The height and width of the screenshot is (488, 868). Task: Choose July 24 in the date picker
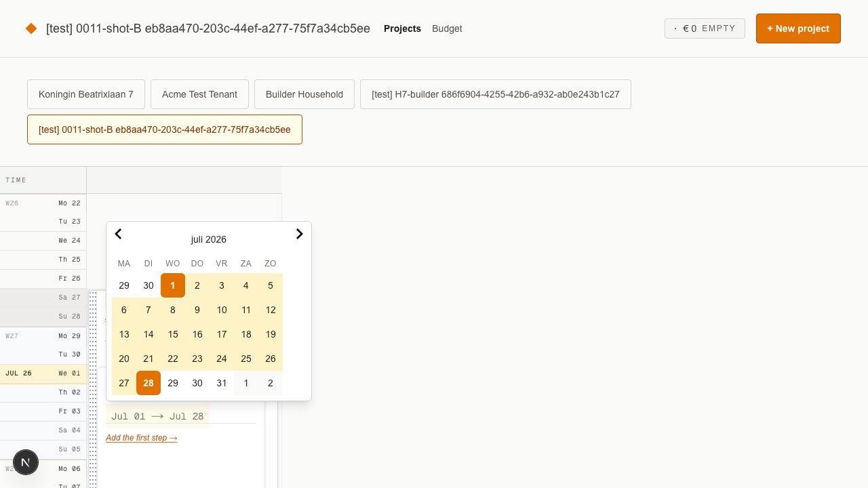(222, 359)
